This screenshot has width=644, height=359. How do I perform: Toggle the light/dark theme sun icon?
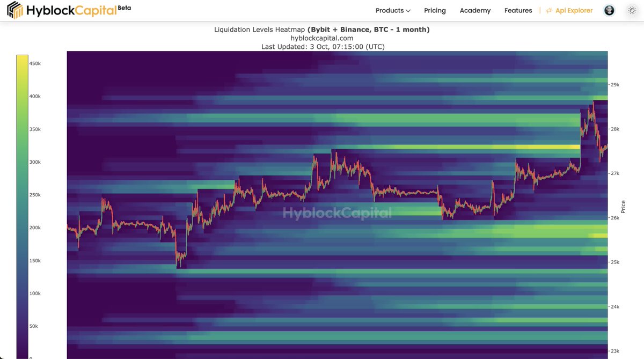(632, 10)
